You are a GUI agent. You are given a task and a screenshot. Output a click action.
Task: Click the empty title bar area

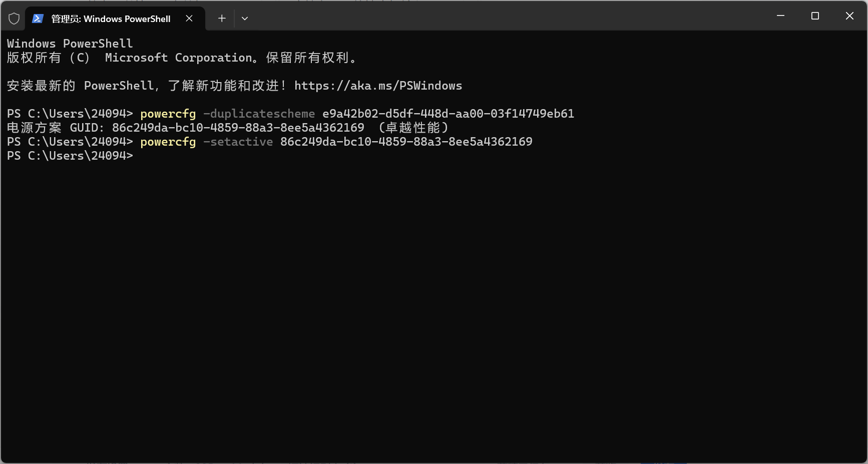501,16
